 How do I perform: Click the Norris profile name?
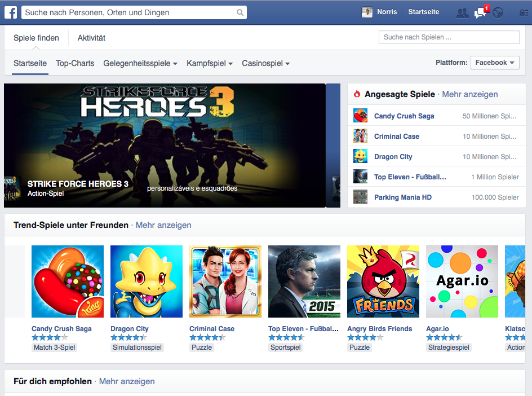click(x=387, y=12)
